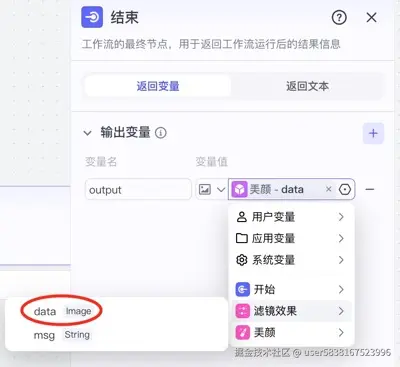Expand the chevron on 开始
The height and width of the screenshot is (367, 400).
[x=341, y=289]
